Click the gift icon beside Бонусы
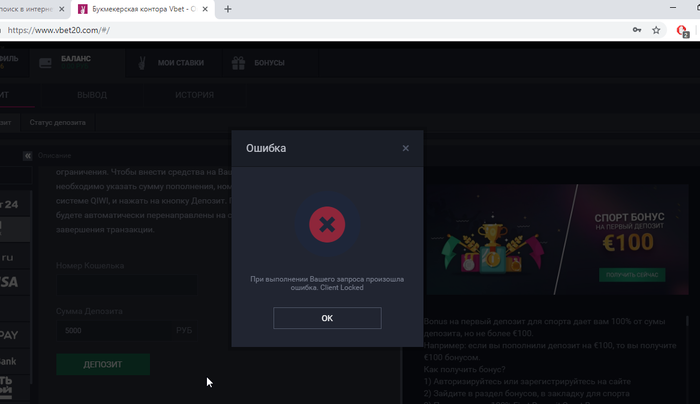This screenshot has height=404, width=700. point(238,63)
